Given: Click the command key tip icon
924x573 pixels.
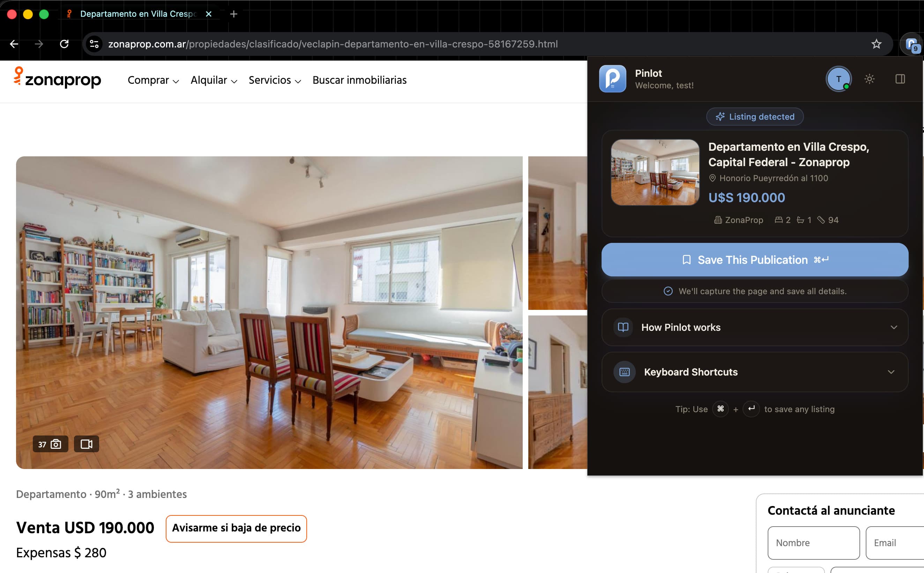Looking at the screenshot, I should (x=721, y=409).
